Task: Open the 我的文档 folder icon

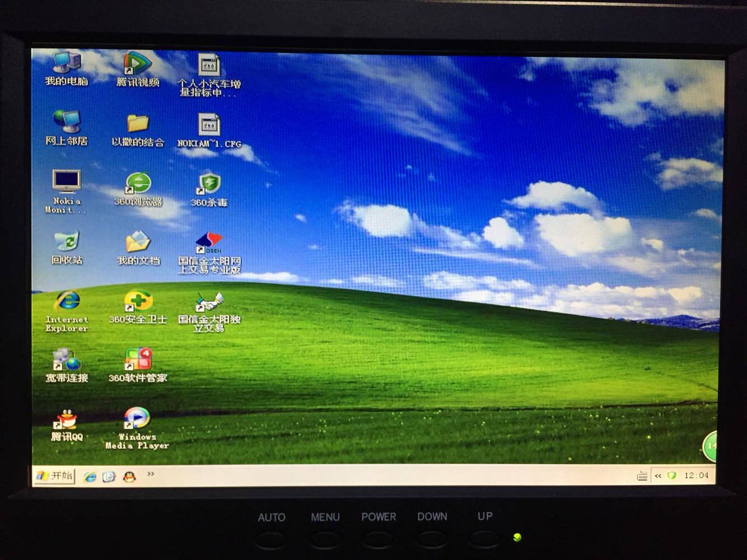Action: 138,248
